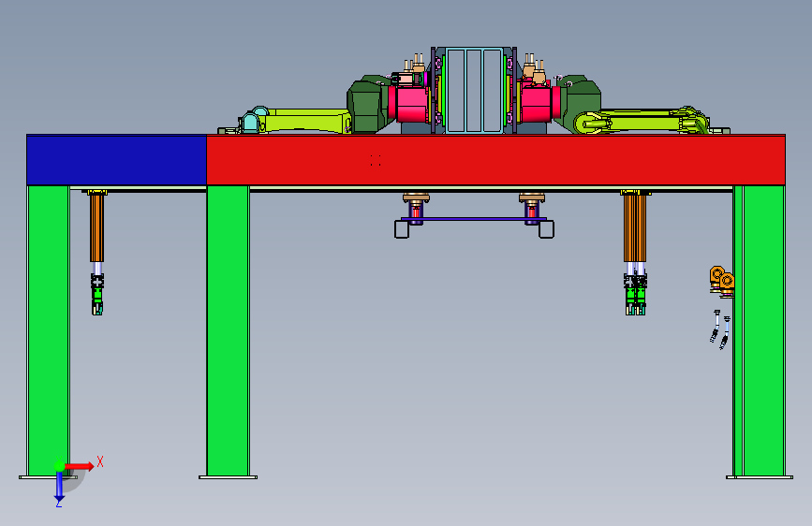Select the green origin ball of the triad
812x526 pixels.
click(59, 466)
